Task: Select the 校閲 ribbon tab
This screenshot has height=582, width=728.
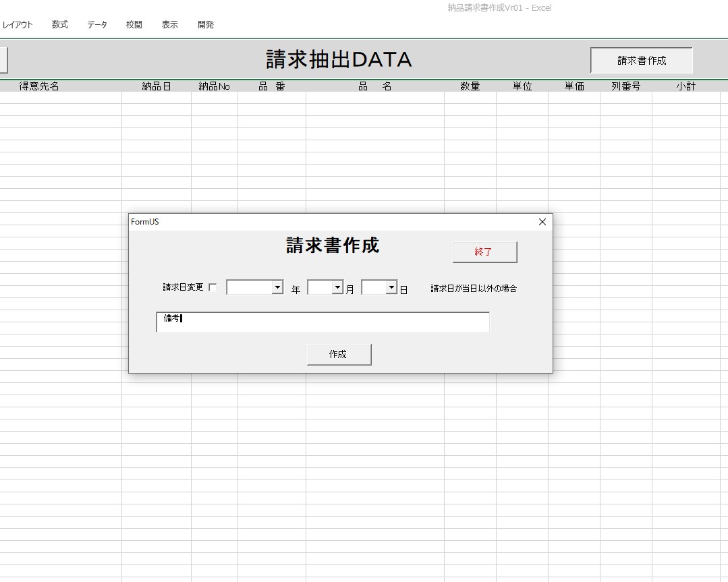Action: tap(134, 24)
